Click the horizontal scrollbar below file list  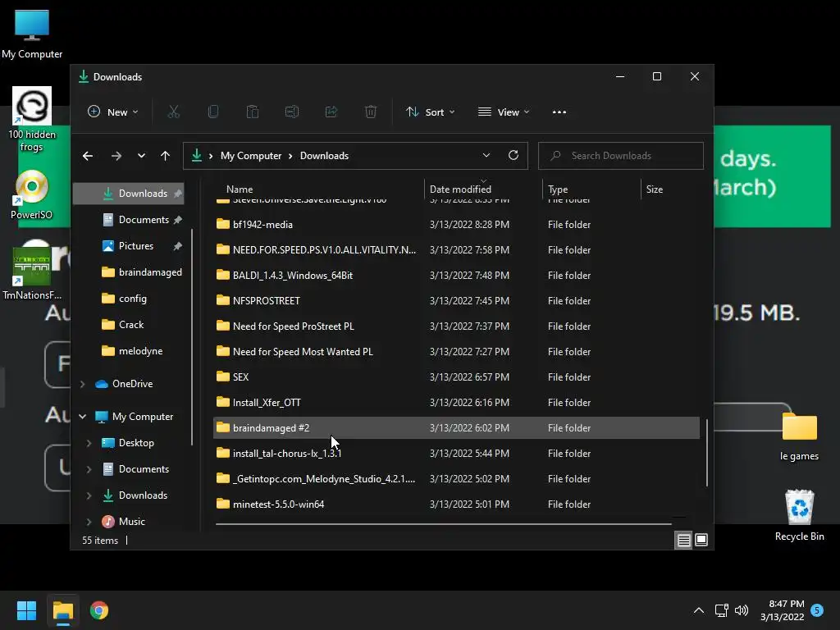pos(444,523)
